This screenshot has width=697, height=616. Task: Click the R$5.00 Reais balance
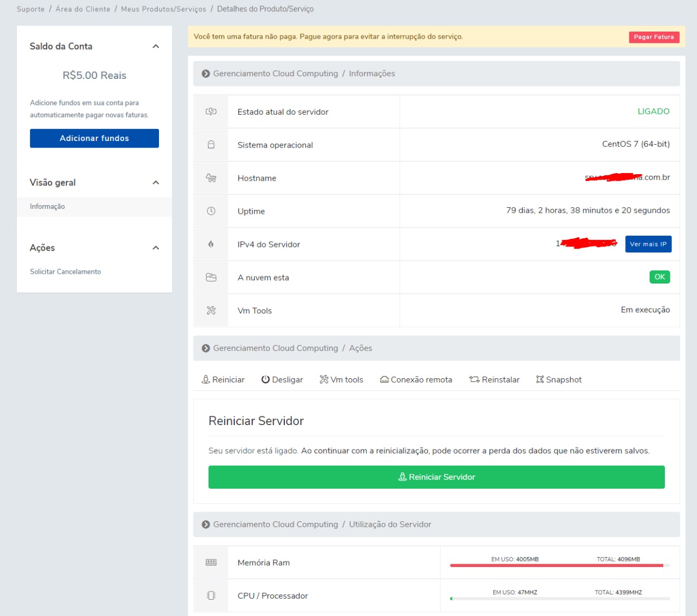tap(94, 76)
